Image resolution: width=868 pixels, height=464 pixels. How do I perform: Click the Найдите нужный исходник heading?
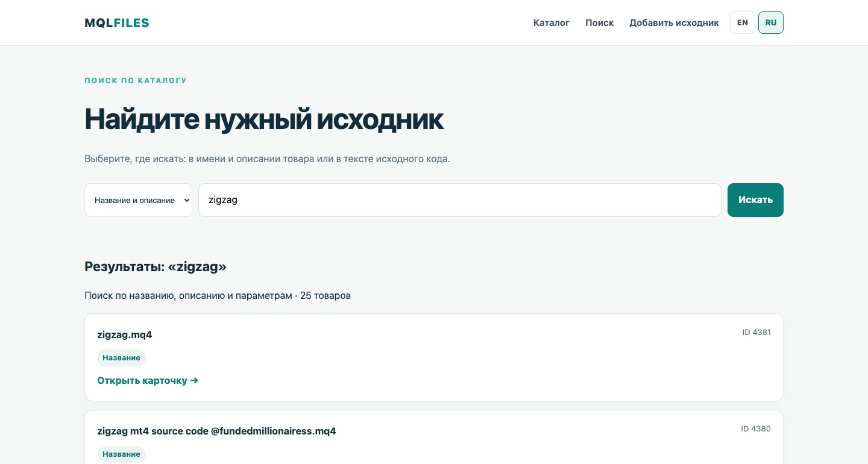pos(264,119)
